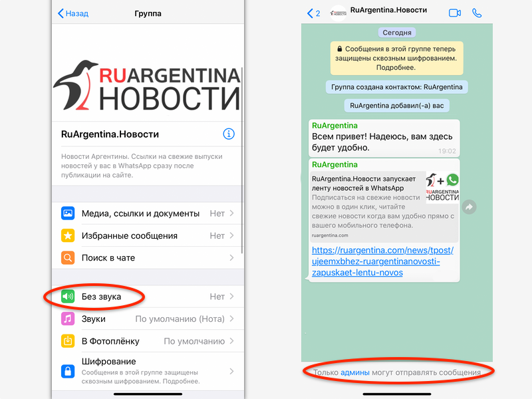
Task: Click Группа создана контактом notice
Action: 396,87
